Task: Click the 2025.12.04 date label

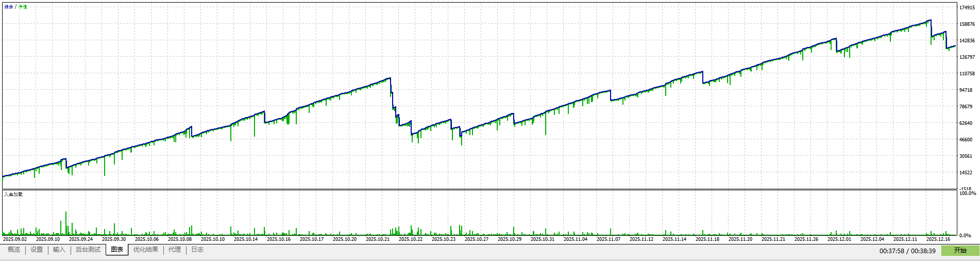Action: point(872,239)
